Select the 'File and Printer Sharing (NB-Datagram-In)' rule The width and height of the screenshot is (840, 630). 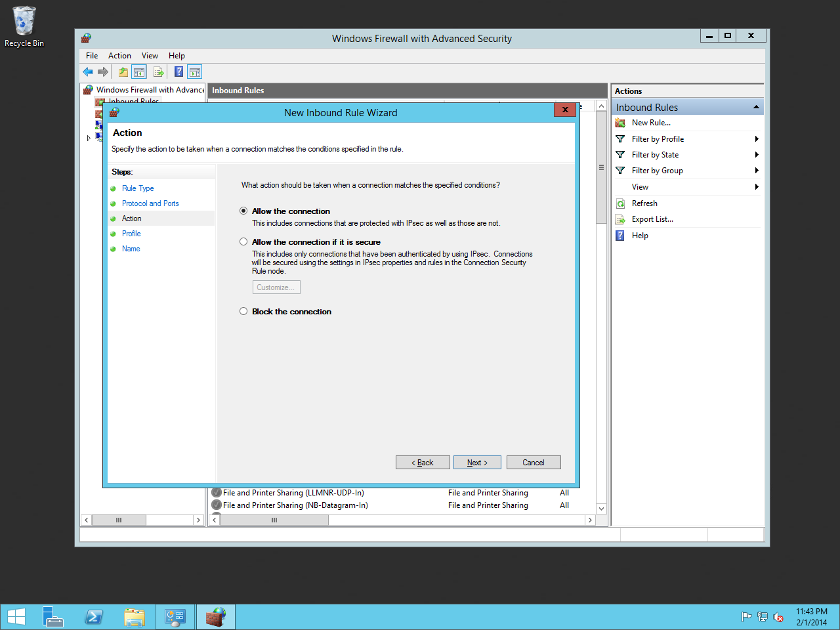pos(295,505)
